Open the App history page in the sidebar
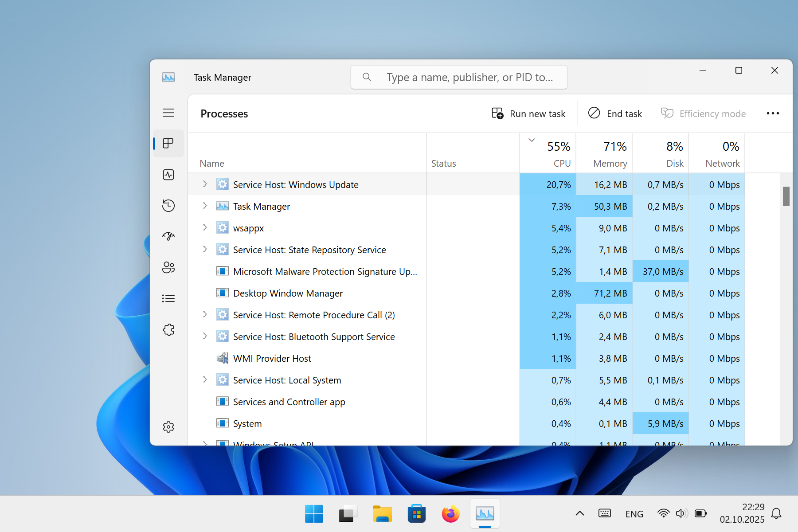This screenshot has width=798, height=532. click(x=168, y=206)
